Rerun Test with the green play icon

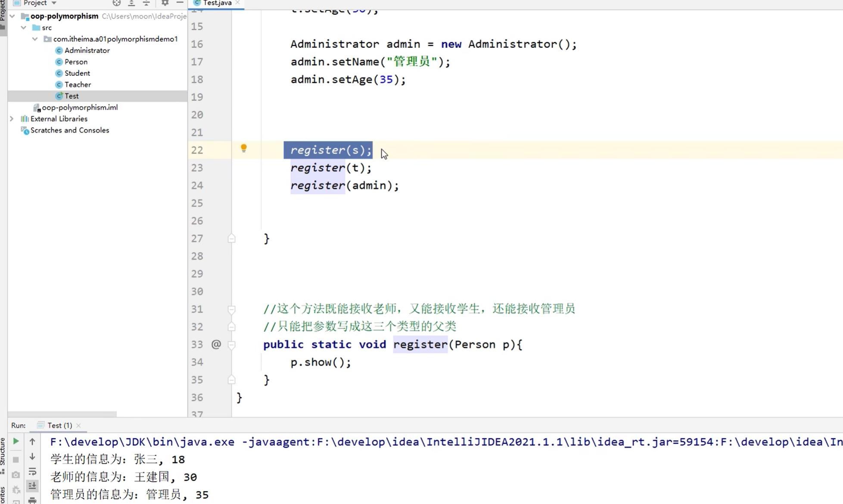[x=16, y=441]
